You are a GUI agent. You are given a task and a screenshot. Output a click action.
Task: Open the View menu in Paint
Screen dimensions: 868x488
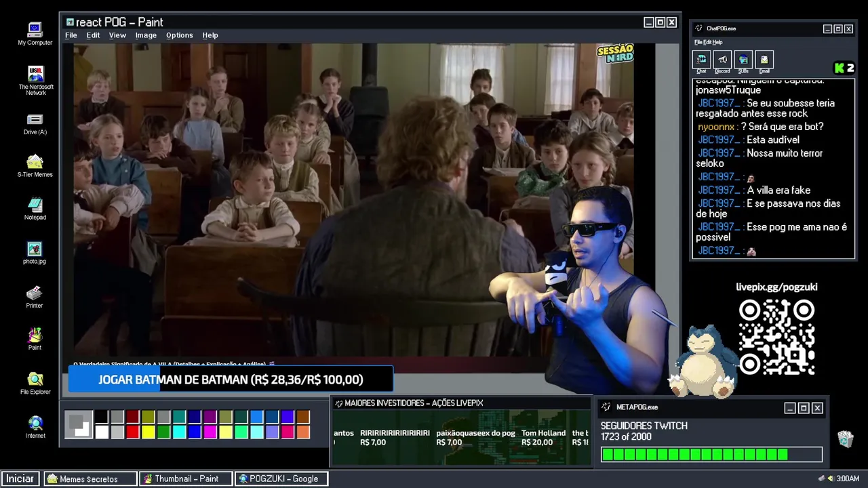click(x=117, y=35)
